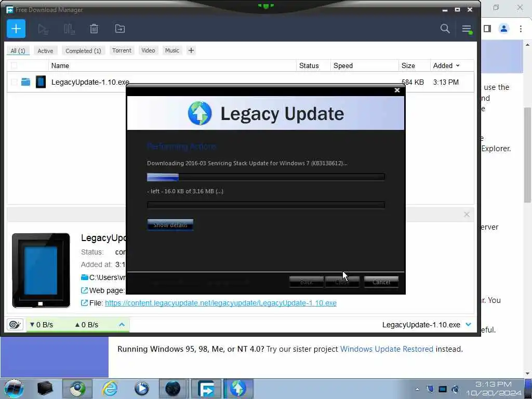
Task: Switch to the Torrent tab
Action: tap(122, 50)
